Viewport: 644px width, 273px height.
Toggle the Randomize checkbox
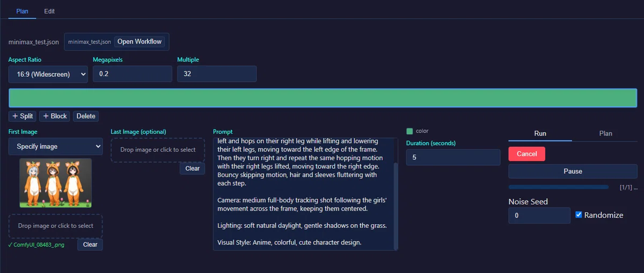point(579,214)
